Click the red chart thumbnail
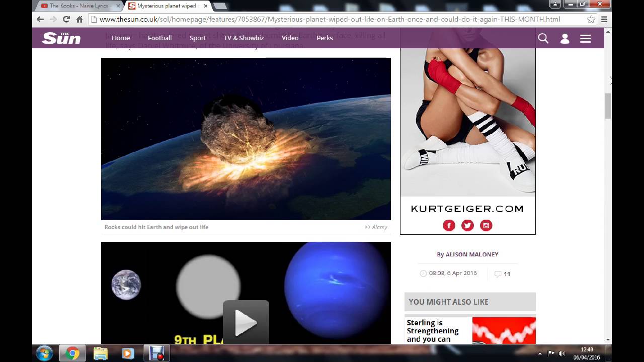The image size is (644, 362). (504, 330)
